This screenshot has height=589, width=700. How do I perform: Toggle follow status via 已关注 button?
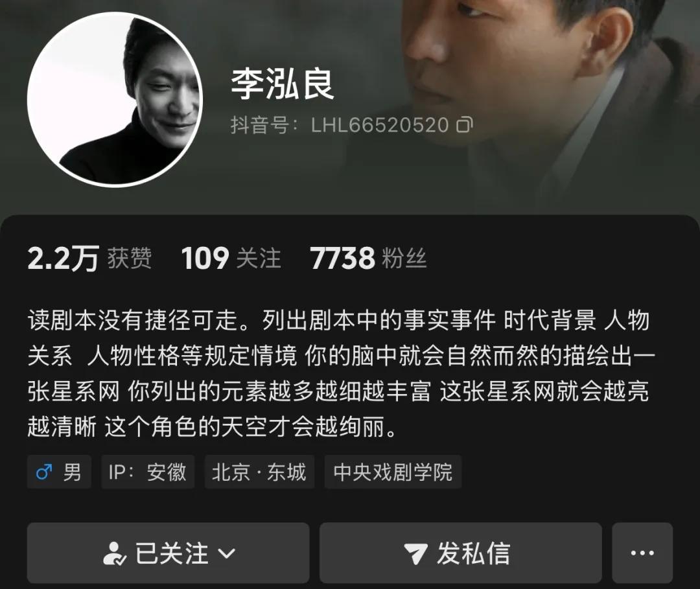click(x=169, y=553)
